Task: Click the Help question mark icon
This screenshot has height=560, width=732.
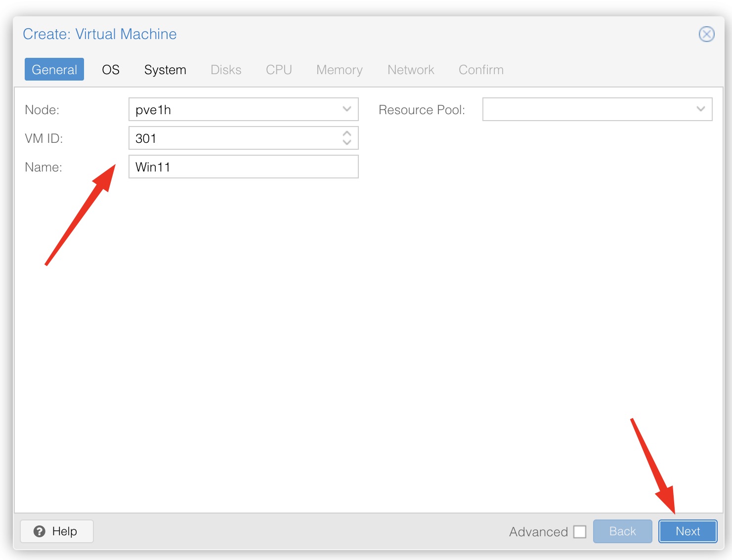Action: 40,531
